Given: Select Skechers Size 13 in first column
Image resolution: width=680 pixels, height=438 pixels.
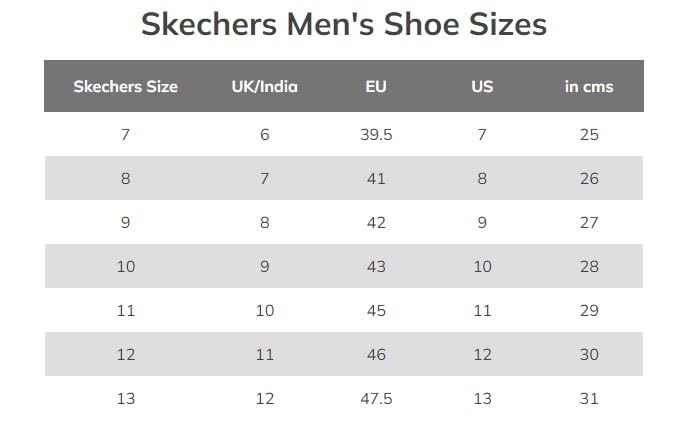Looking at the screenshot, I should tap(125, 399).
